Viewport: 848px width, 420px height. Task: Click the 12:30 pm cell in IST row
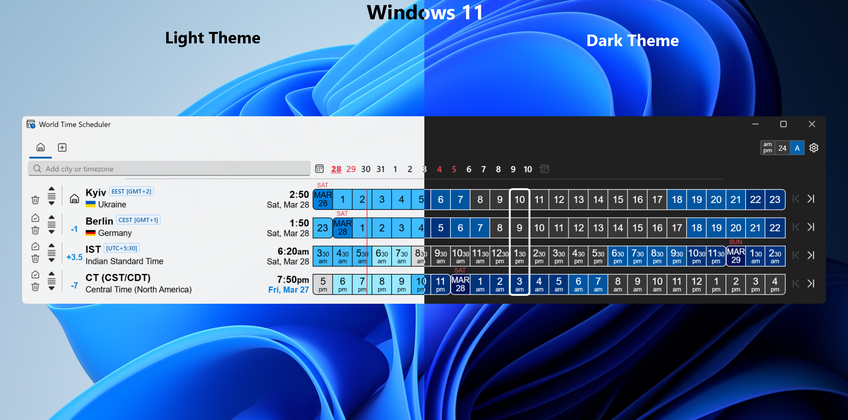click(x=500, y=256)
